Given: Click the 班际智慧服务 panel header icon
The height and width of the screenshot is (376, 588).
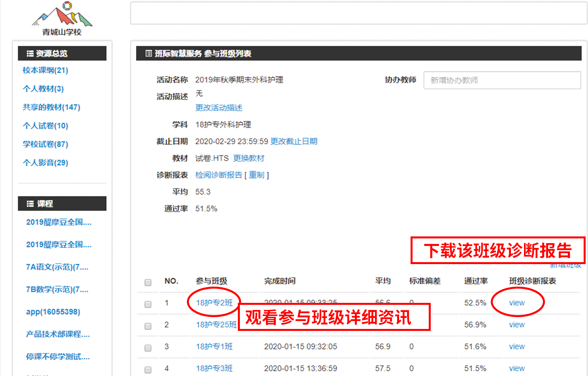Looking at the screenshot, I should coord(149,53).
